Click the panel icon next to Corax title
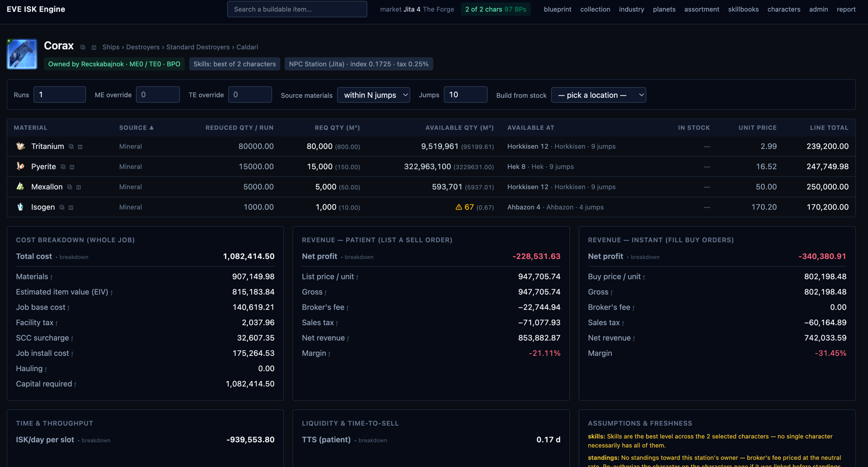 click(x=94, y=47)
